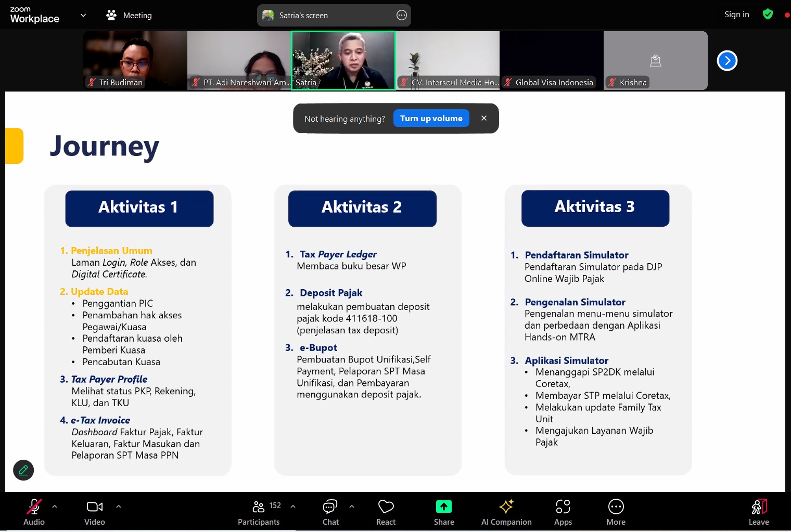Expand the audio options arrow
This screenshot has width=791, height=532.
coord(55,506)
